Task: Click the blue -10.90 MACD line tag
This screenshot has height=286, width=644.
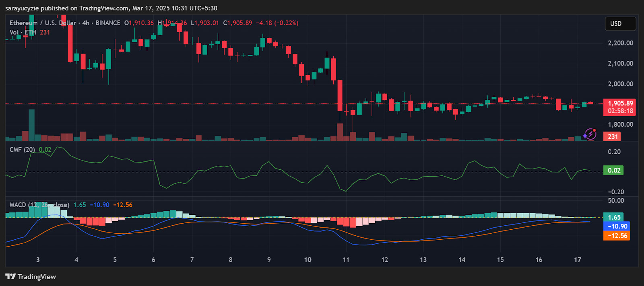Action: [x=617, y=226]
